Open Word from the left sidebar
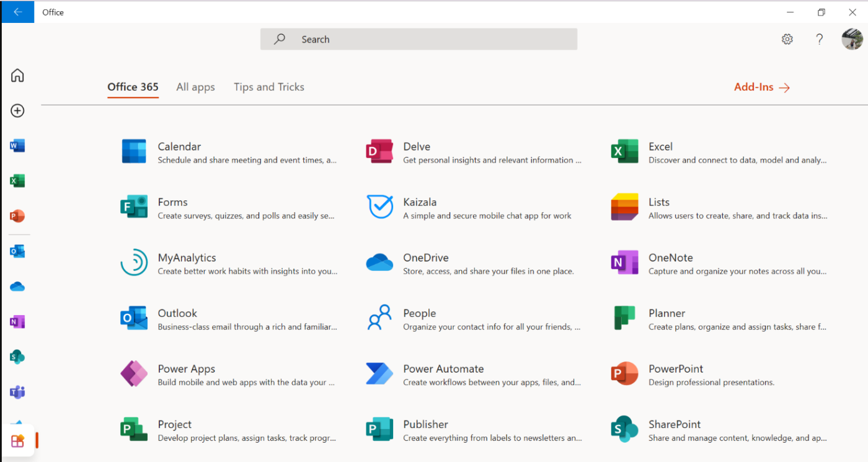868x462 pixels. (17, 146)
